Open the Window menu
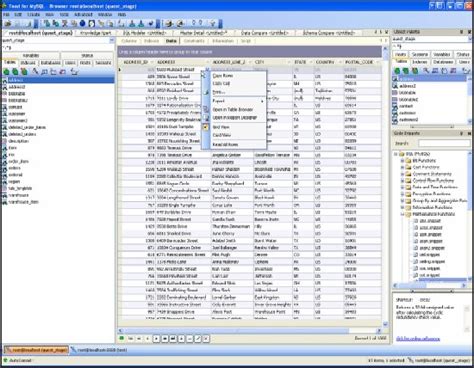The height and width of the screenshot is (368, 474). pos(105,15)
